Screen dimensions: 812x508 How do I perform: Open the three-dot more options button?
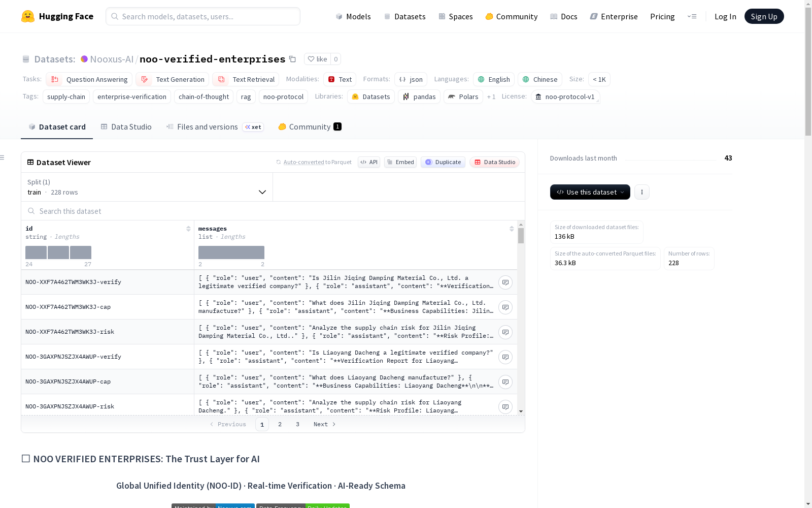[x=642, y=192]
